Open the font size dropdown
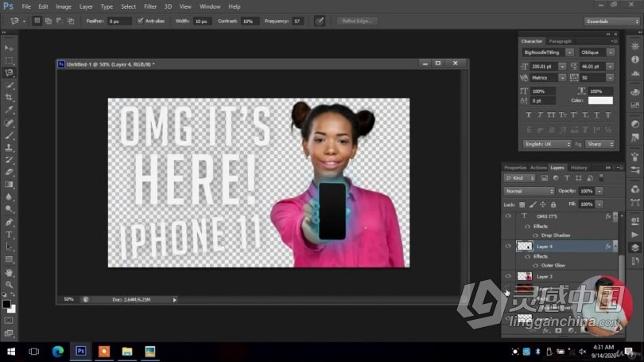 tap(562, 66)
